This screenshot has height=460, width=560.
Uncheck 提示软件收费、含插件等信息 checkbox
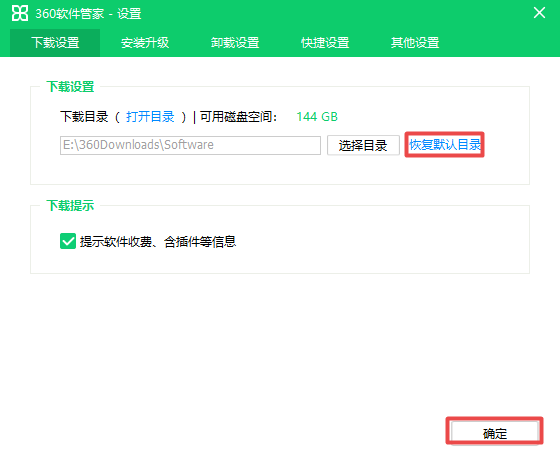[68, 241]
